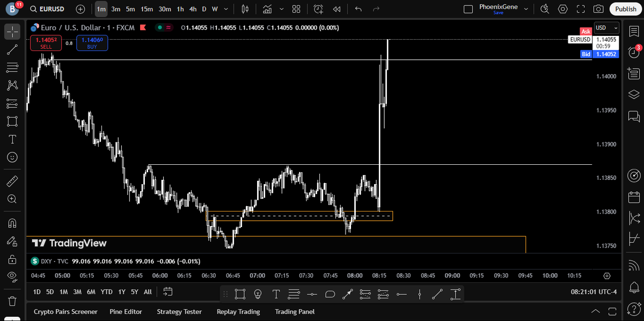Enter fullscreen mode
Image resolution: width=644 pixels, height=321 pixels.
point(581,9)
